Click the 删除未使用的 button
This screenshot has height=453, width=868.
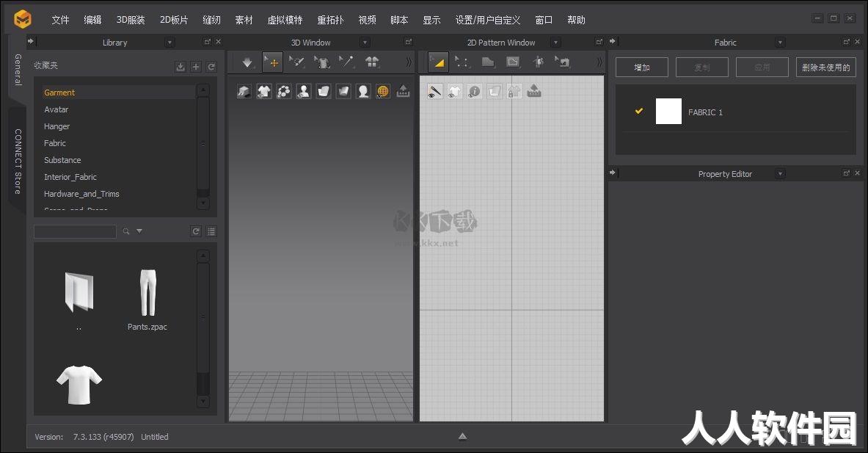[x=826, y=68]
